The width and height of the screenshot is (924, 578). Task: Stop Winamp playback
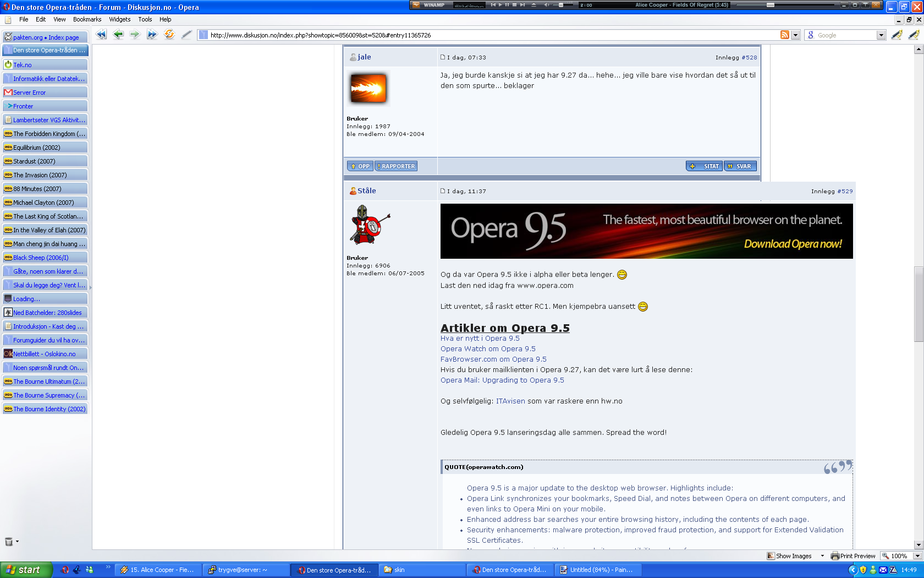tap(514, 5)
